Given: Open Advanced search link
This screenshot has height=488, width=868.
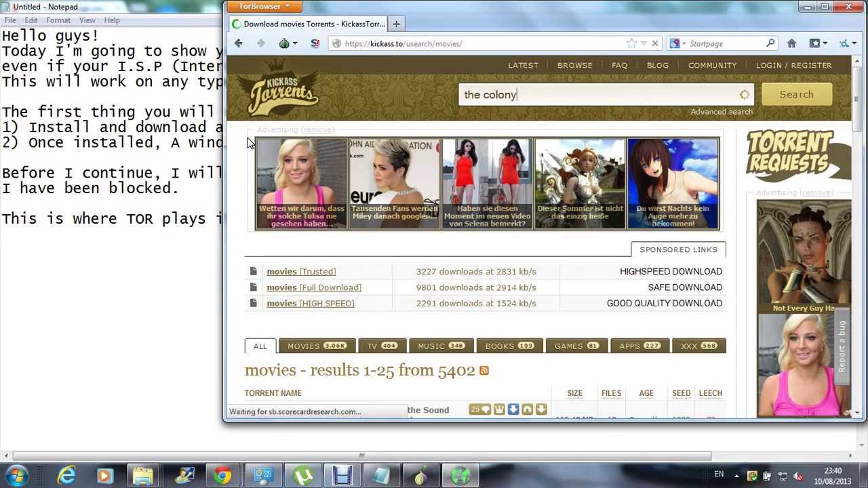Looking at the screenshot, I should pyautogui.click(x=722, y=112).
